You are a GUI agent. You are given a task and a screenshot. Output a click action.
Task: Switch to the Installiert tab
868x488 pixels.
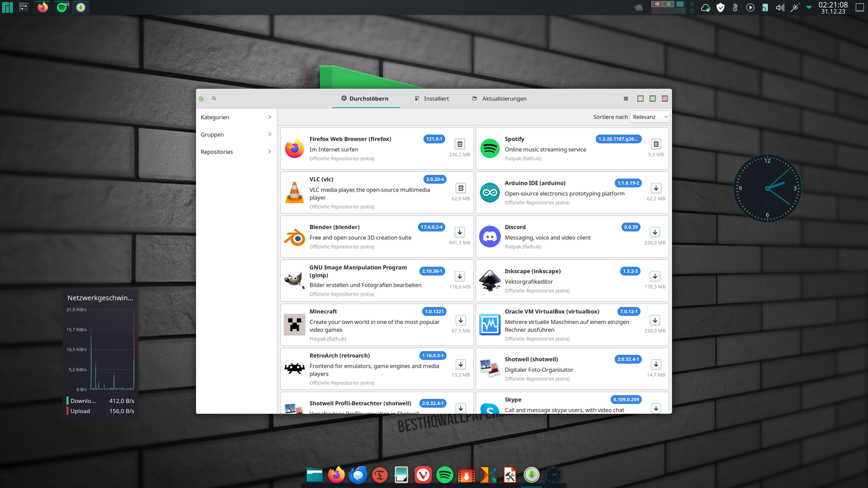[x=432, y=99]
